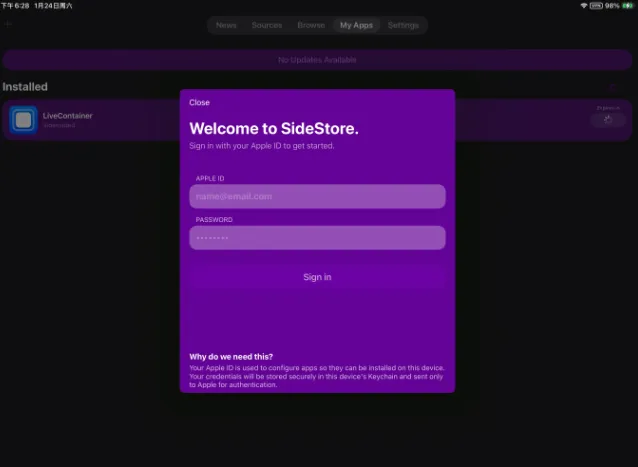Viewport: 638px width, 467px height.
Task: Open the Settings tab
Action: coord(403,25)
